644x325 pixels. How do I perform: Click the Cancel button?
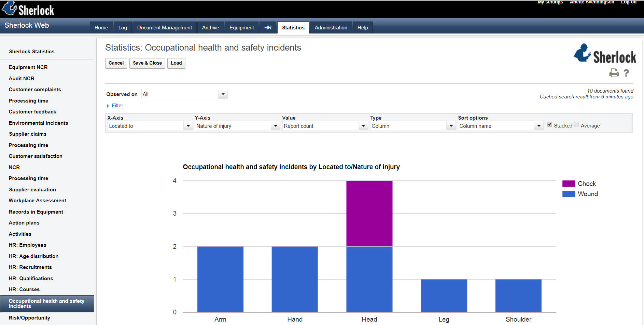click(116, 63)
